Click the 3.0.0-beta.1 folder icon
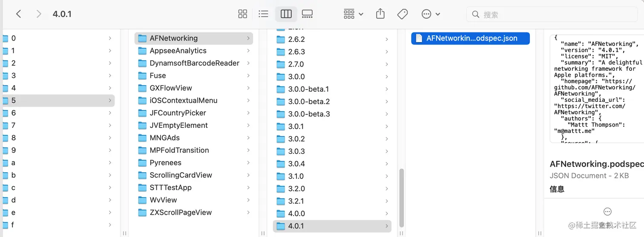 click(281, 89)
